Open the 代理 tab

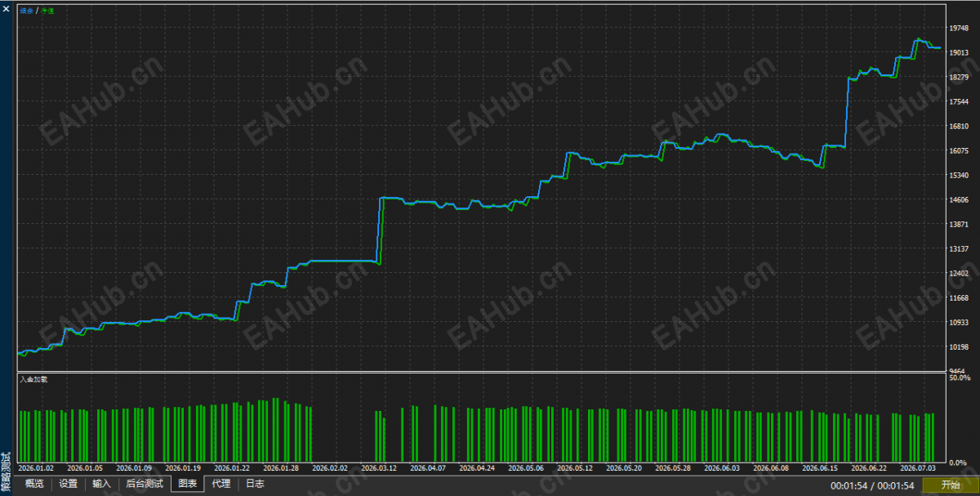221,485
